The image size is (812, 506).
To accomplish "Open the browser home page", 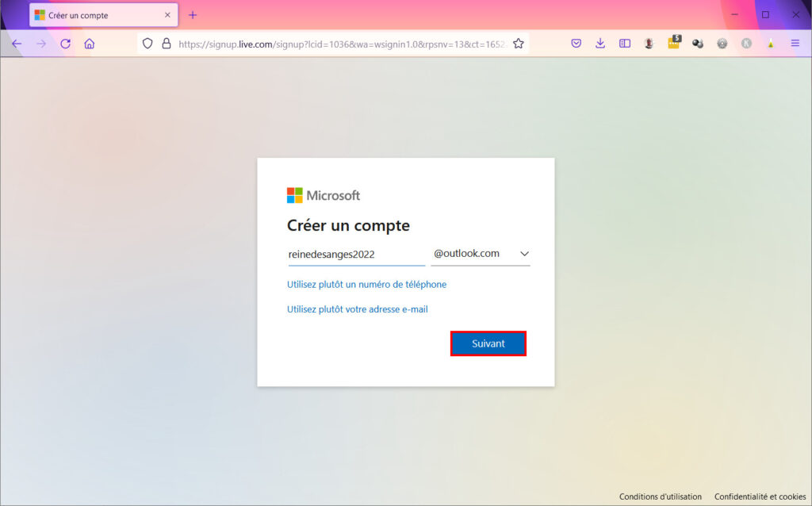I will (x=90, y=44).
